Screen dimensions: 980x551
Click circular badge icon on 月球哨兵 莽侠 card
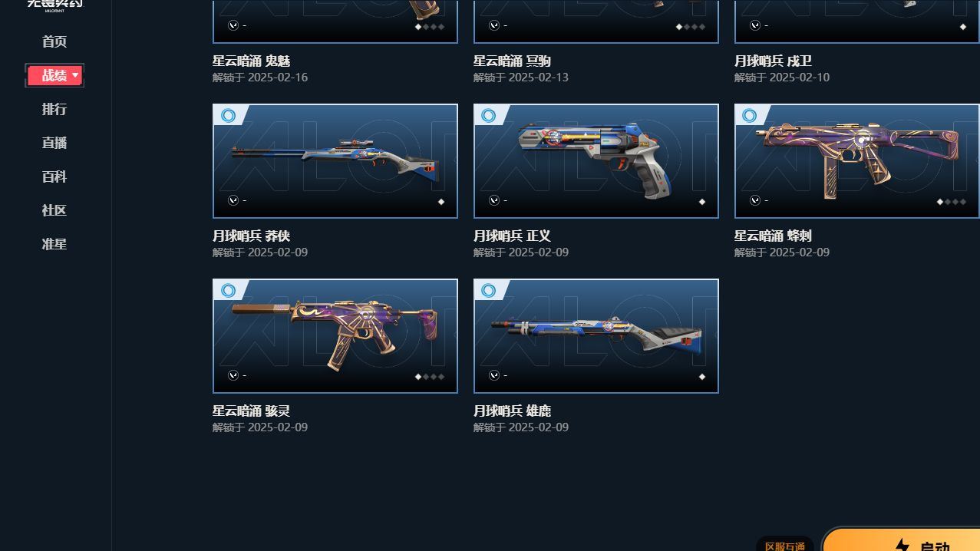pos(228,115)
